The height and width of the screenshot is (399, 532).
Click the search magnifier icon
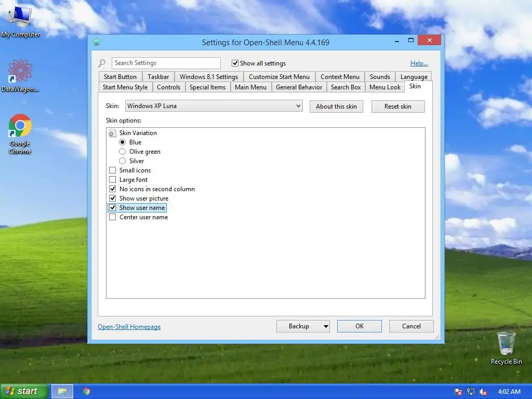point(102,63)
